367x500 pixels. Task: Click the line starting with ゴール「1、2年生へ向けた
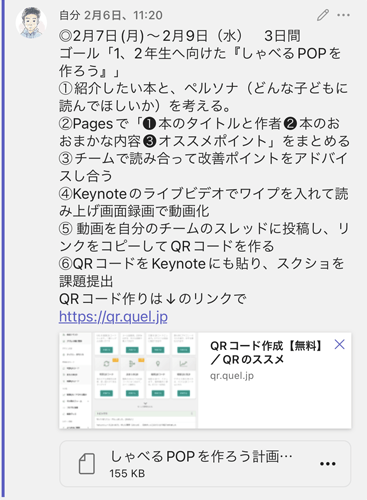(200, 62)
